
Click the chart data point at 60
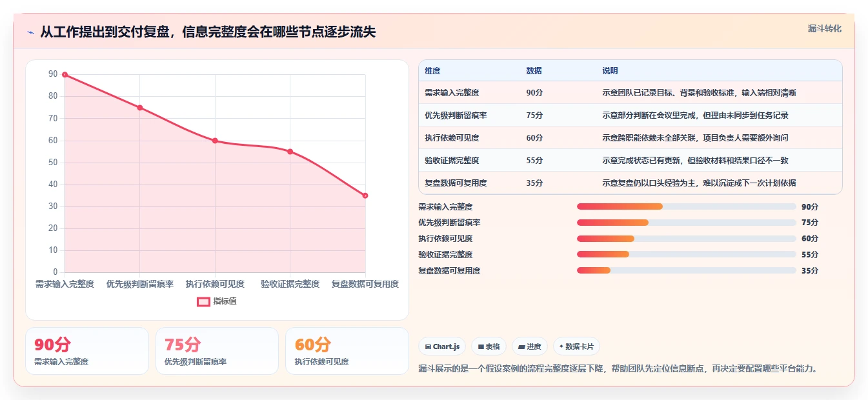click(215, 141)
